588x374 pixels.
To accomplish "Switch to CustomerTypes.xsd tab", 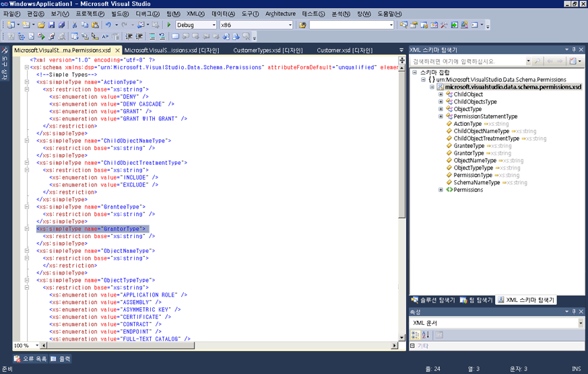I will (268, 50).
